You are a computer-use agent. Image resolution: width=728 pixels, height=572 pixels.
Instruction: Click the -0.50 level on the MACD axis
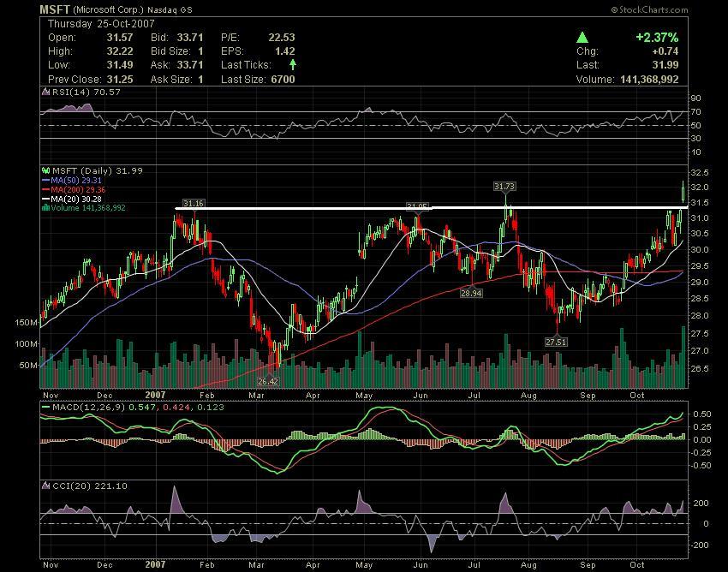701,466
